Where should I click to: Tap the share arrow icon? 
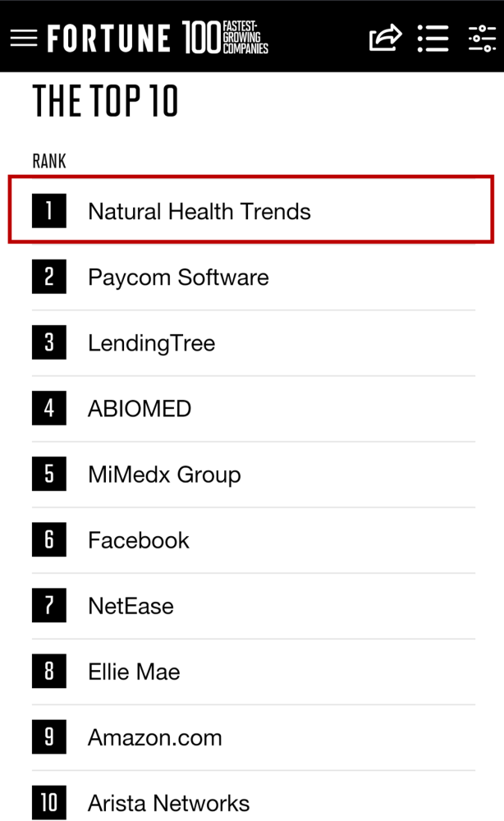386,38
